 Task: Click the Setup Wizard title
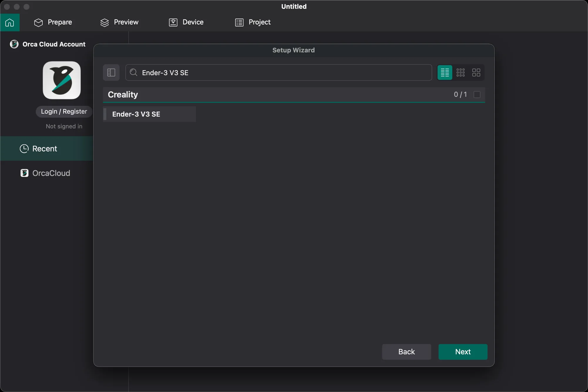pyautogui.click(x=293, y=50)
